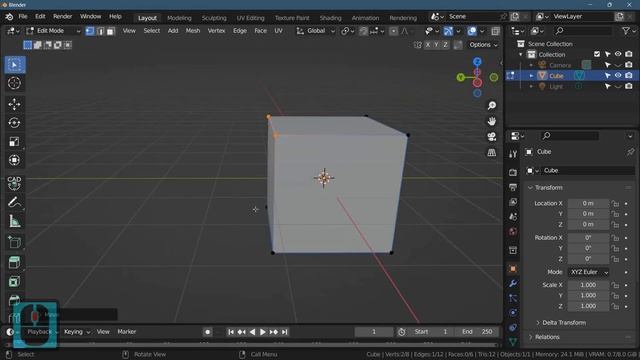The image size is (640, 360).
Task: Toggle X axis mirror
Action: tap(427, 45)
